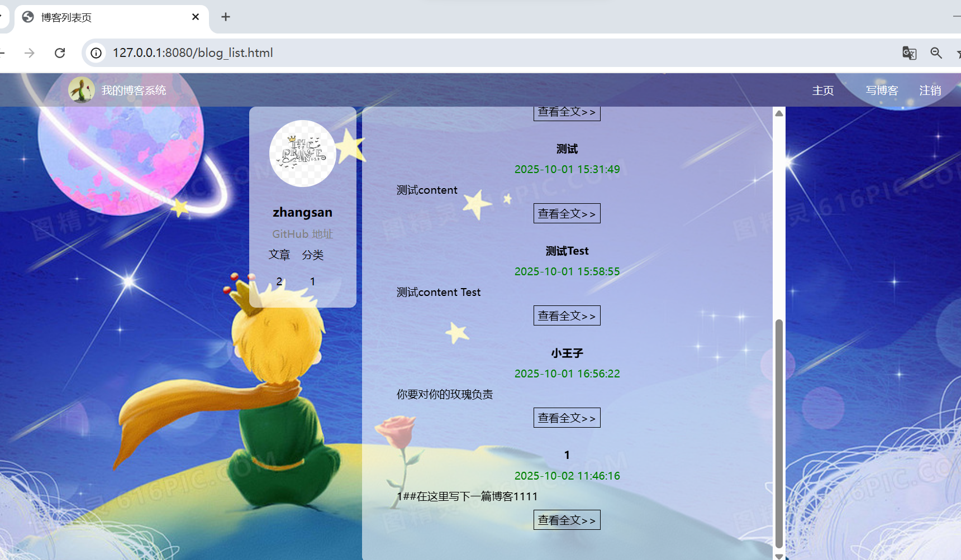Click 查看全文 under 测试content
961x560 pixels.
click(x=567, y=213)
